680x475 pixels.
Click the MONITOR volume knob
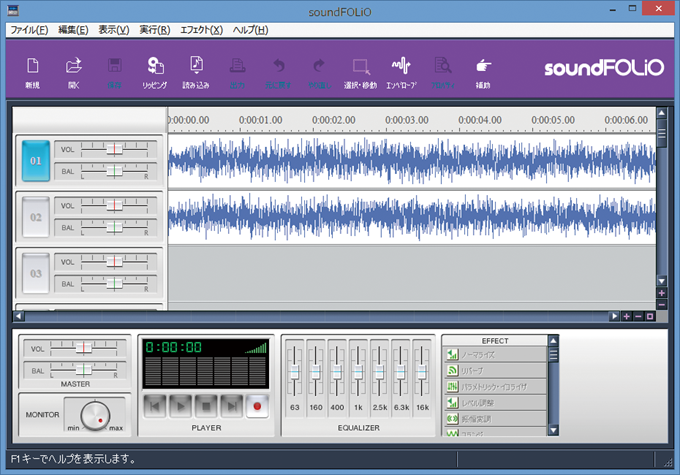tap(95, 416)
